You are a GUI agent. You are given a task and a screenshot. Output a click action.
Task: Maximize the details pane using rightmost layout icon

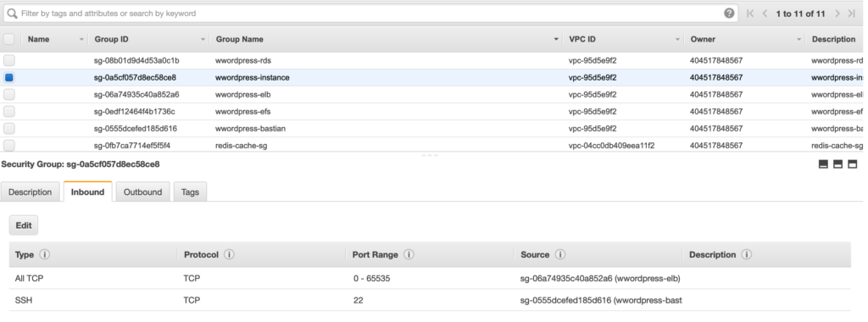click(x=853, y=164)
